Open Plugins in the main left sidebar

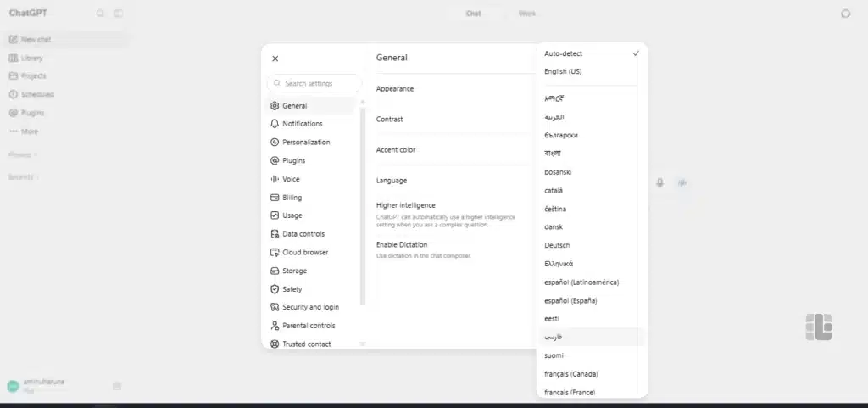(x=66, y=113)
